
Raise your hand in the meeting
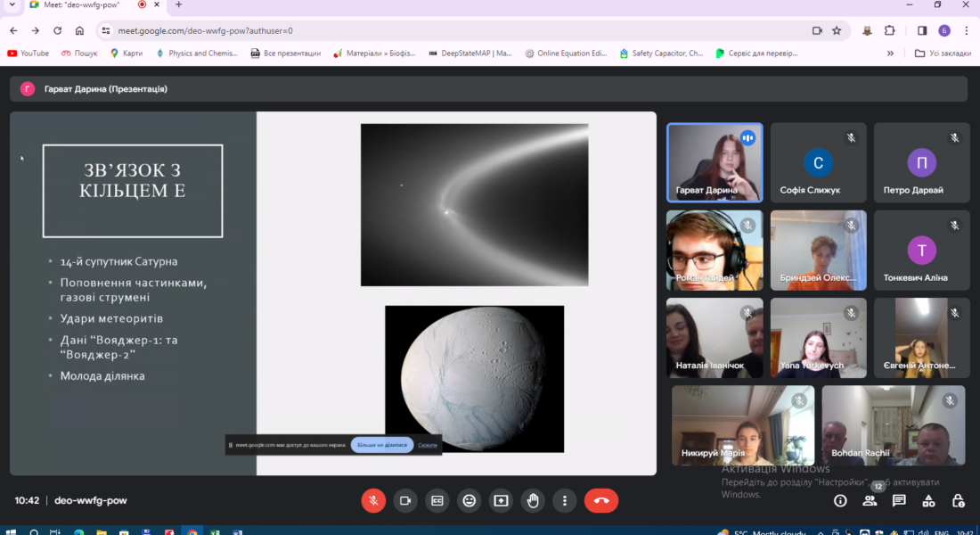[533, 501]
